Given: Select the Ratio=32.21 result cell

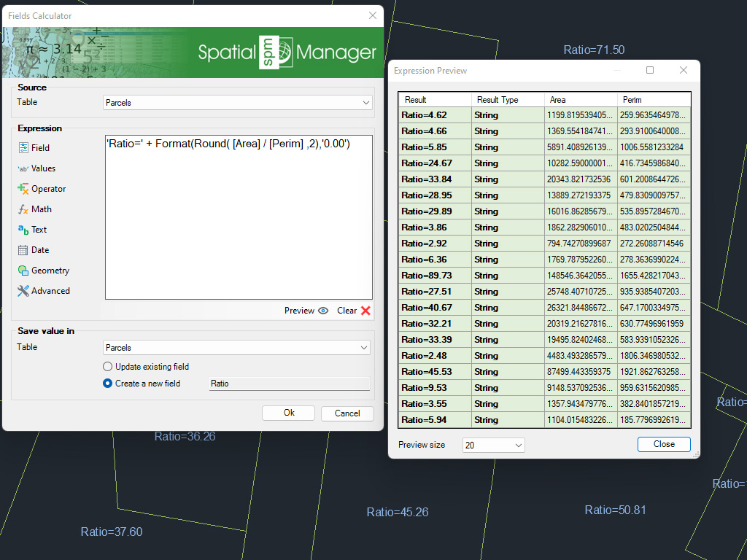Looking at the screenshot, I should tap(435, 324).
